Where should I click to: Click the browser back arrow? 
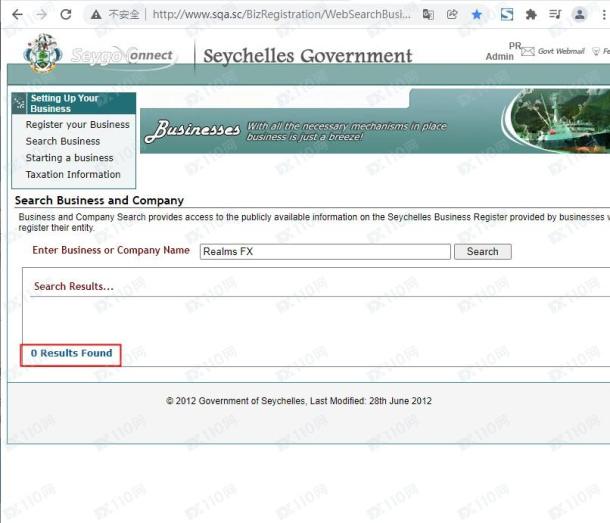16,15
